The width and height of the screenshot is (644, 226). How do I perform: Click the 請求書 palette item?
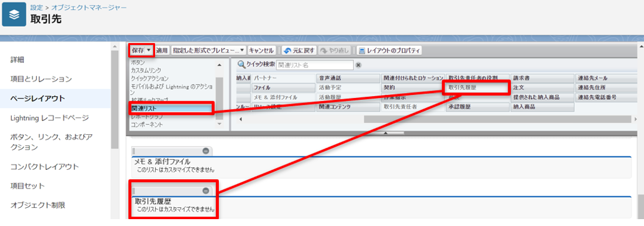pyautogui.click(x=542, y=78)
